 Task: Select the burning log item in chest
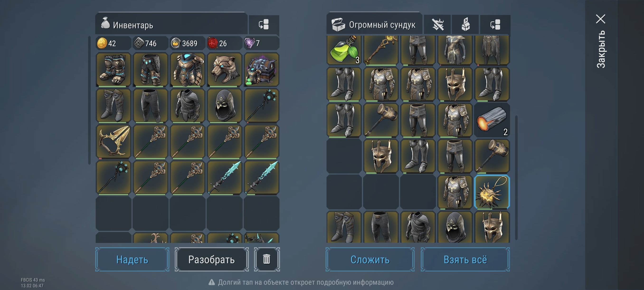click(492, 120)
